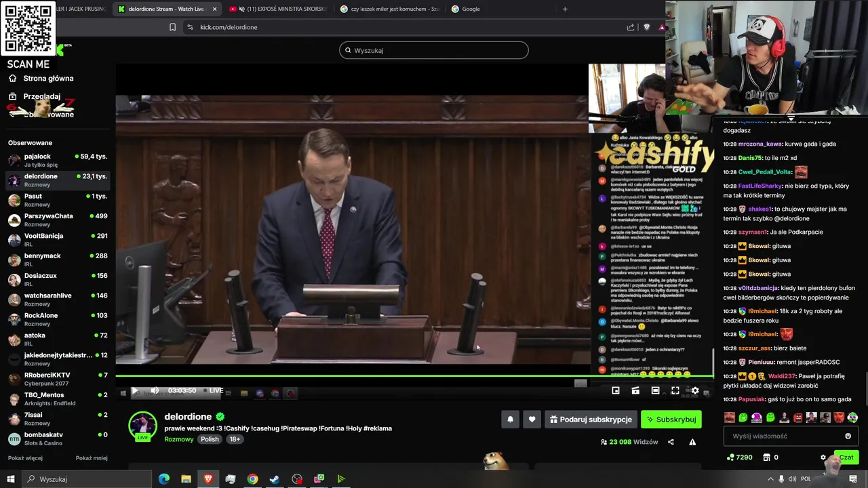Report the stream via warning triangle icon
This screenshot has height=488, width=868.
tap(692, 442)
